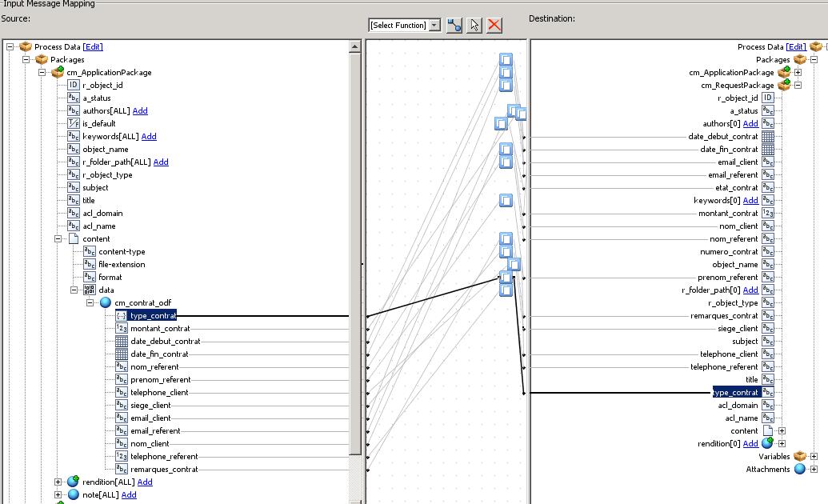Click the connect-mapping line tool icon

point(454,25)
